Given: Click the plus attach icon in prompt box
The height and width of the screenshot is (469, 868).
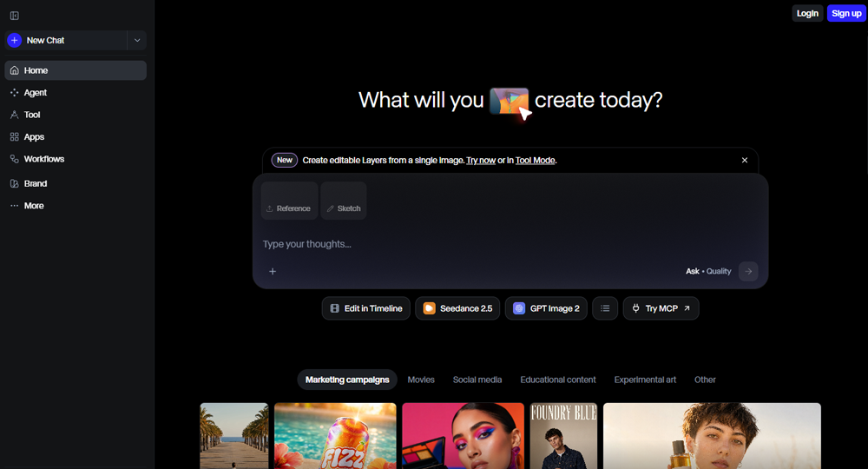Looking at the screenshot, I should [x=273, y=271].
